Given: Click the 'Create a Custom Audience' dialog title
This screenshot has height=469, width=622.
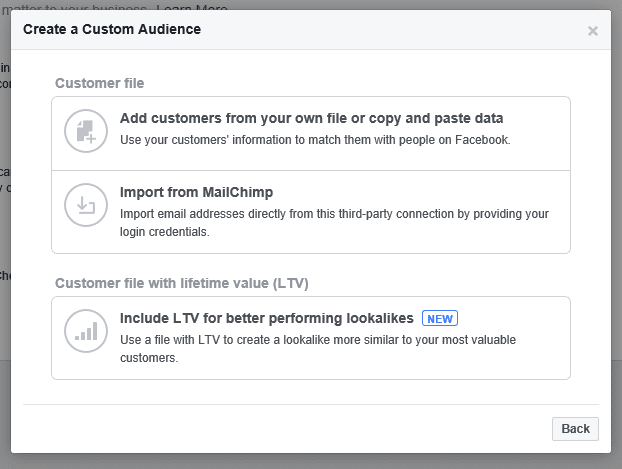Looking at the screenshot, I should (x=112, y=29).
